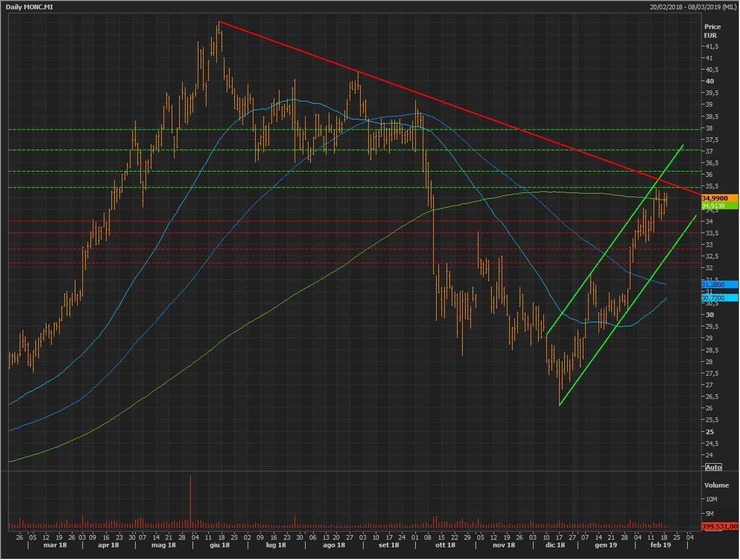Click the 28 price axis label
Screen dimensions: 740x560
click(x=709, y=362)
